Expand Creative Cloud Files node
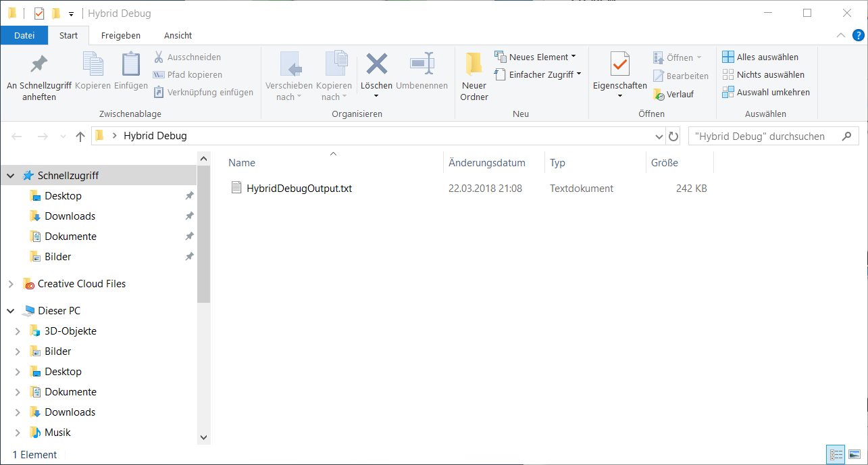Image resolution: width=868 pixels, height=465 pixels. coord(10,284)
